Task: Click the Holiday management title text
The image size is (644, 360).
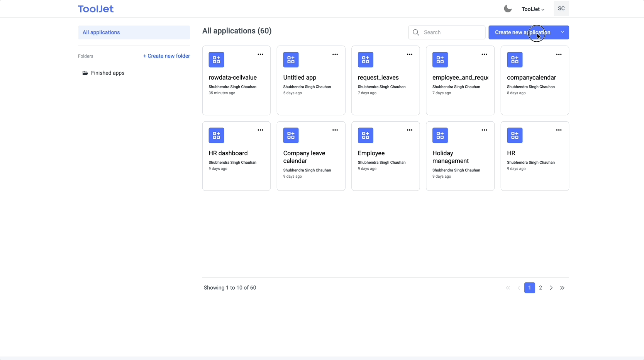Action: click(x=451, y=157)
